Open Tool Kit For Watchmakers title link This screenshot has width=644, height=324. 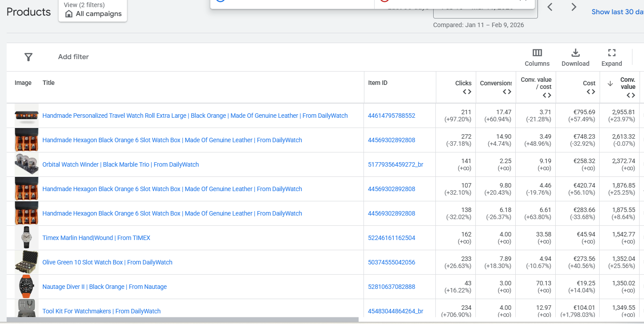(102, 311)
